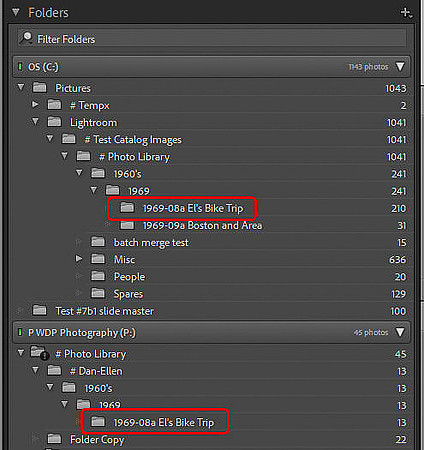Expand the # Tempx folder
This screenshot has width=424, height=450.
tap(35, 105)
